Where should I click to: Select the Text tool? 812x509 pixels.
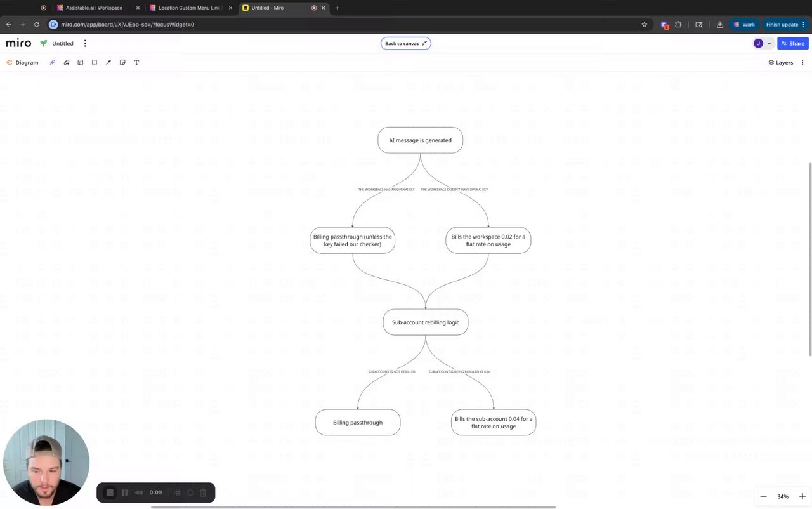pyautogui.click(x=136, y=62)
